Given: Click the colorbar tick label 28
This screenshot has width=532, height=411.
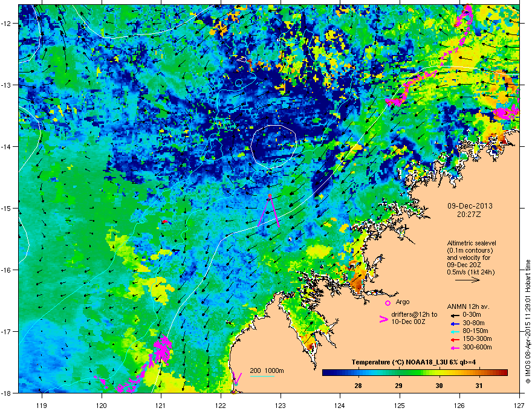Looking at the screenshot, I should coord(358,386).
